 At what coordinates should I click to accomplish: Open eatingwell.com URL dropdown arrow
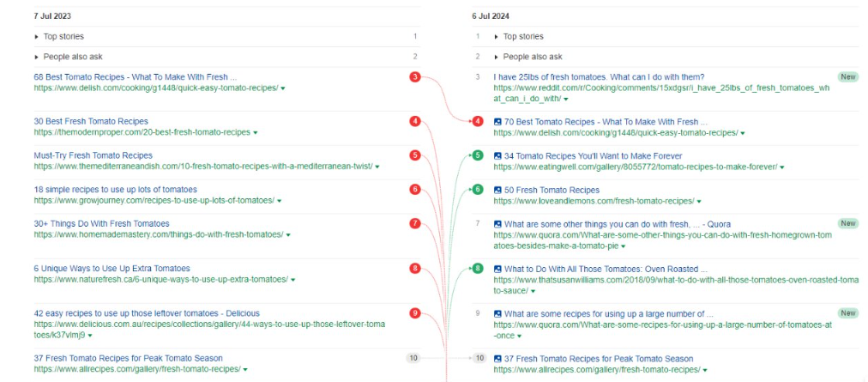pyautogui.click(x=782, y=167)
